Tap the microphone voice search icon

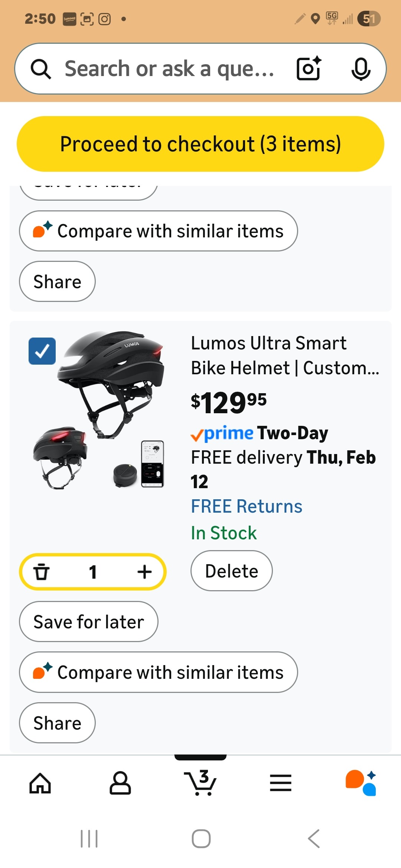pos(361,69)
